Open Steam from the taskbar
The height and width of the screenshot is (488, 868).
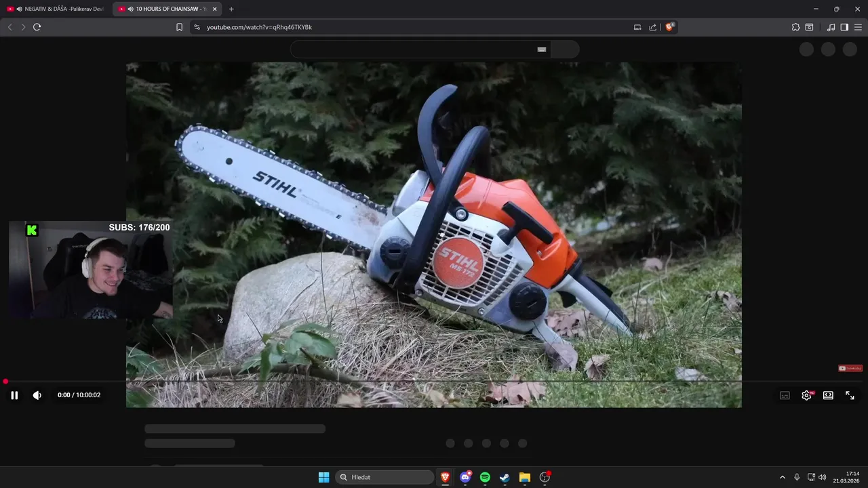pyautogui.click(x=505, y=477)
